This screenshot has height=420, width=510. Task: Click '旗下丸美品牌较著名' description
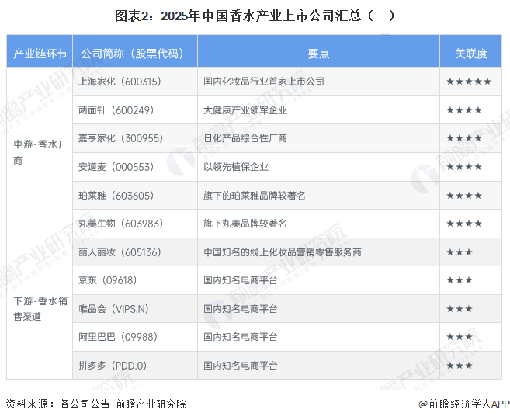[x=245, y=224]
